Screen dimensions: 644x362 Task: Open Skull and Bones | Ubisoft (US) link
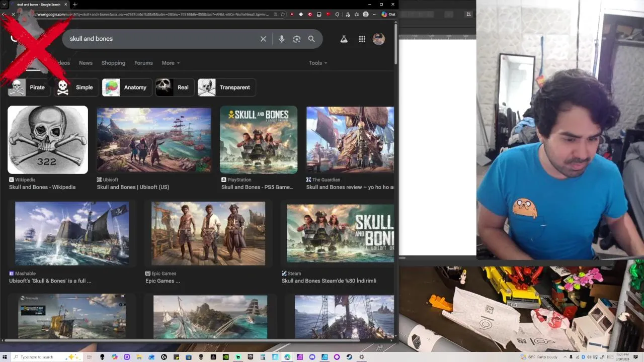click(x=133, y=187)
